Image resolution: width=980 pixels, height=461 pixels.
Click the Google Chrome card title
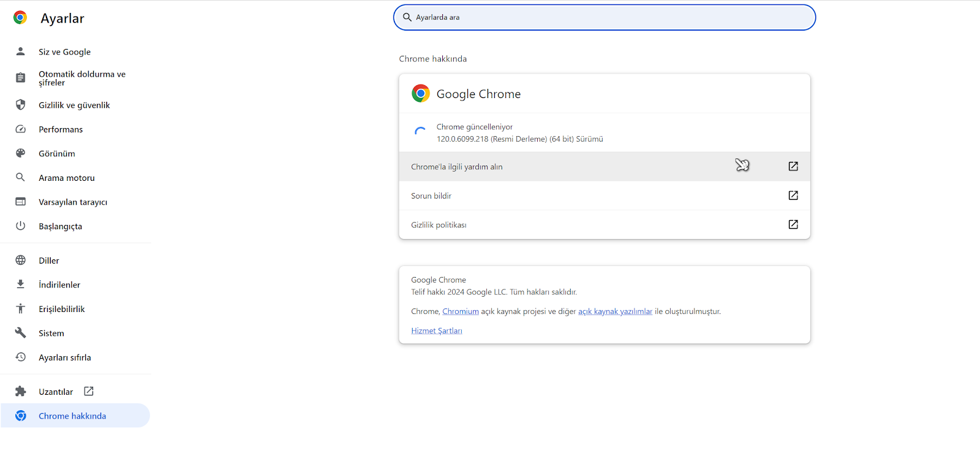pyautogui.click(x=478, y=94)
